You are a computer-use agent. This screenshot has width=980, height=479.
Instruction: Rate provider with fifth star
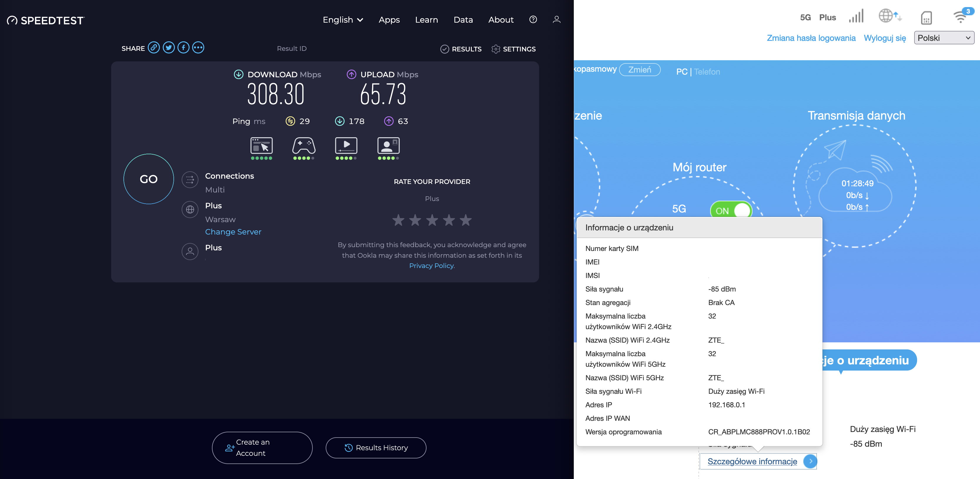tap(465, 220)
